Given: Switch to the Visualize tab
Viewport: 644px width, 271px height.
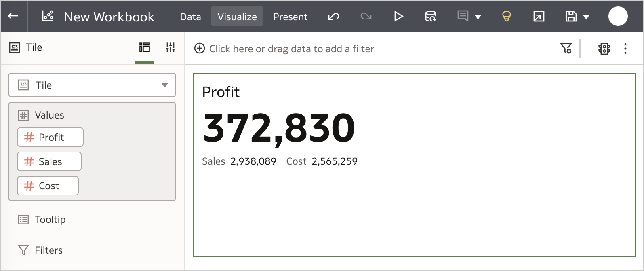Looking at the screenshot, I should tap(237, 17).
